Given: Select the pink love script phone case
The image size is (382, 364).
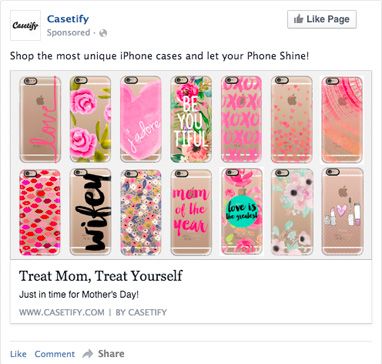Looking at the screenshot, I should point(40,119).
